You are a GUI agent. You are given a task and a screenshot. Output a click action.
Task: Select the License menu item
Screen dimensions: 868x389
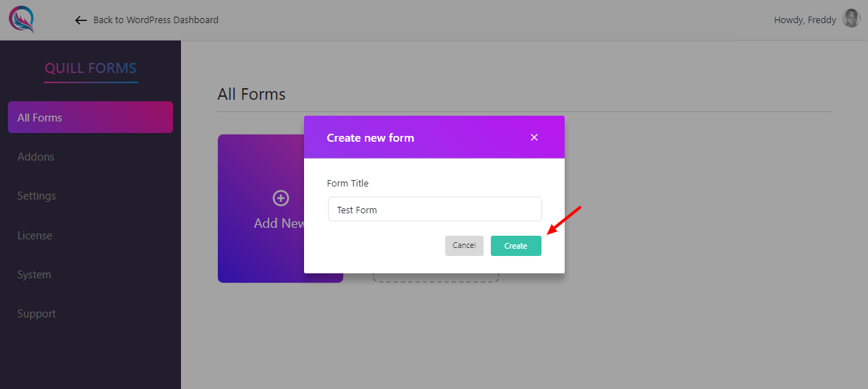(35, 236)
